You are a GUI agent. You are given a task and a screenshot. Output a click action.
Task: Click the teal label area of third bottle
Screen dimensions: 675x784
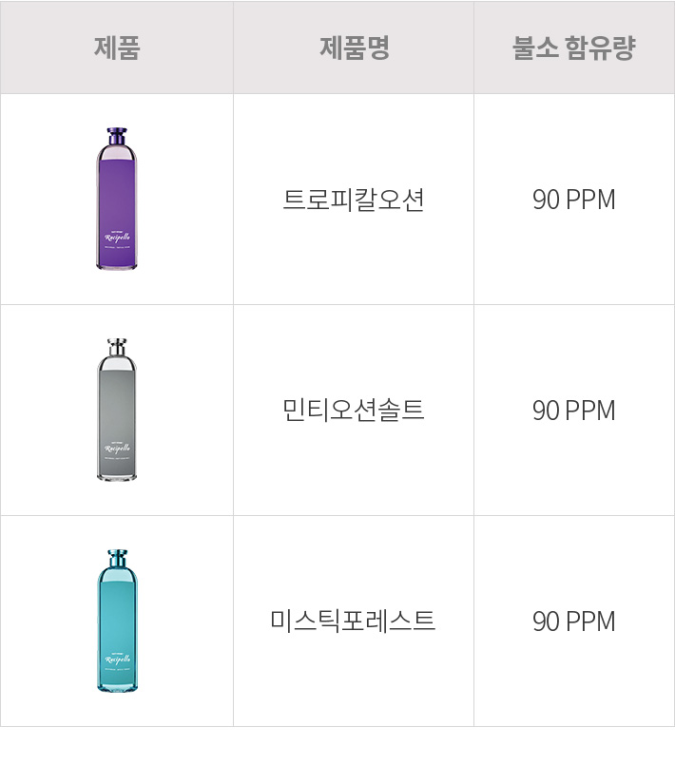tap(117, 635)
